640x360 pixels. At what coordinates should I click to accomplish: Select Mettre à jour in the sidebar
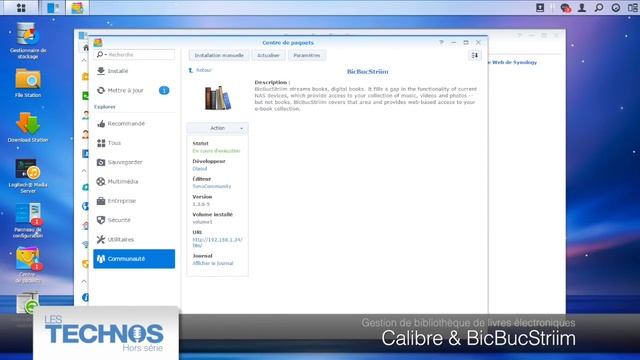[134, 90]
